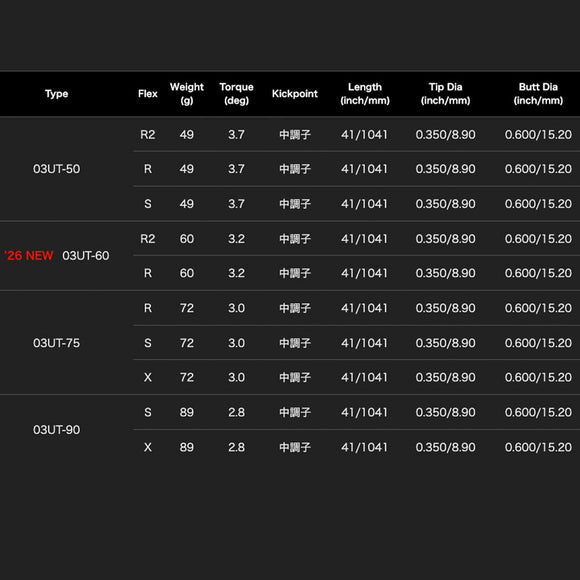Viewport: 580px width, 580px height.
Task: Select the red '26 NEW badge
Action: (29, 256)
